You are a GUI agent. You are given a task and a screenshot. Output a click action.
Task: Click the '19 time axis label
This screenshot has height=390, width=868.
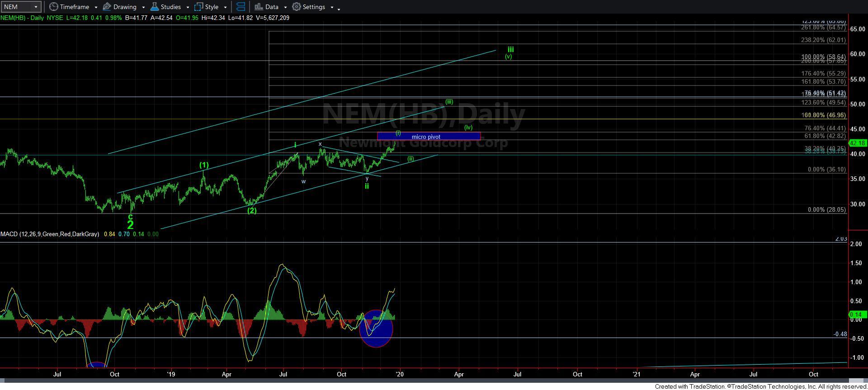click(x=171, y=374)
